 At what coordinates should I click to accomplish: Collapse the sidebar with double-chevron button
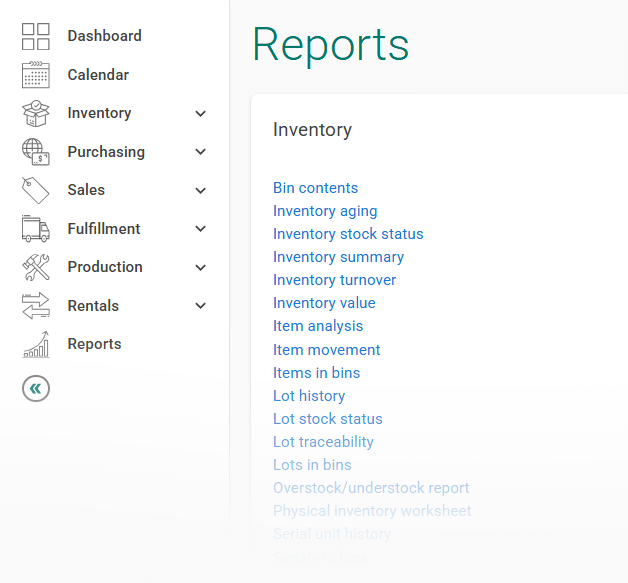tap(36, 388)
